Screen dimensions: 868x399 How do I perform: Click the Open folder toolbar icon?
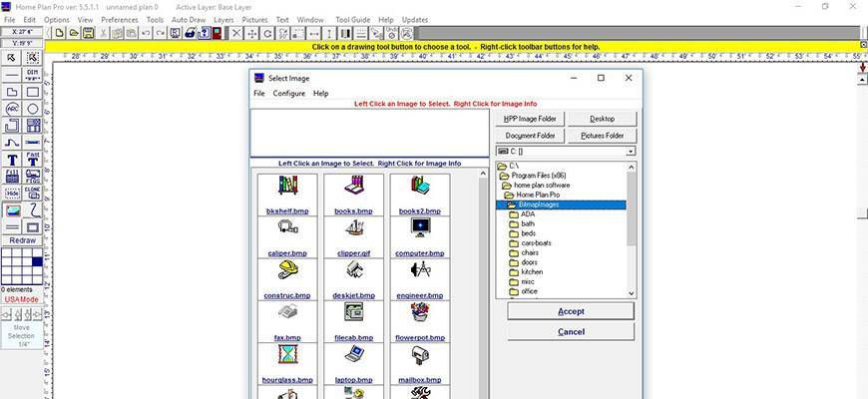[x=75, y=33]
